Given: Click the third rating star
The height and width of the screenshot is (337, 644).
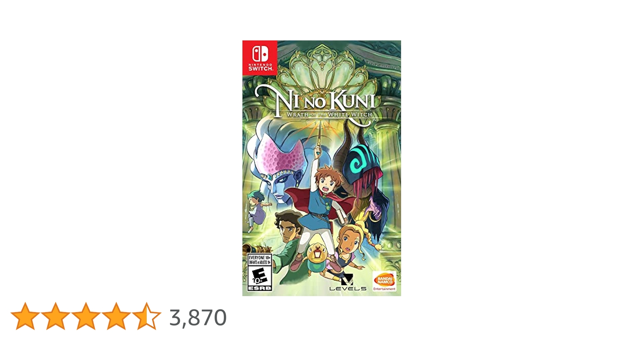Looking at the screenshot, I should pyautogui.click(x=86, y=316).
